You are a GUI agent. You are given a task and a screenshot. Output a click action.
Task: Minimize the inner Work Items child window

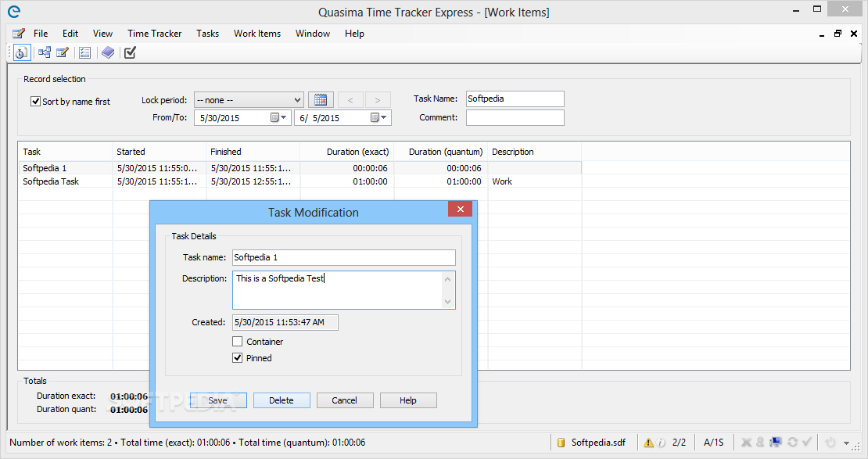click(822, 34)
